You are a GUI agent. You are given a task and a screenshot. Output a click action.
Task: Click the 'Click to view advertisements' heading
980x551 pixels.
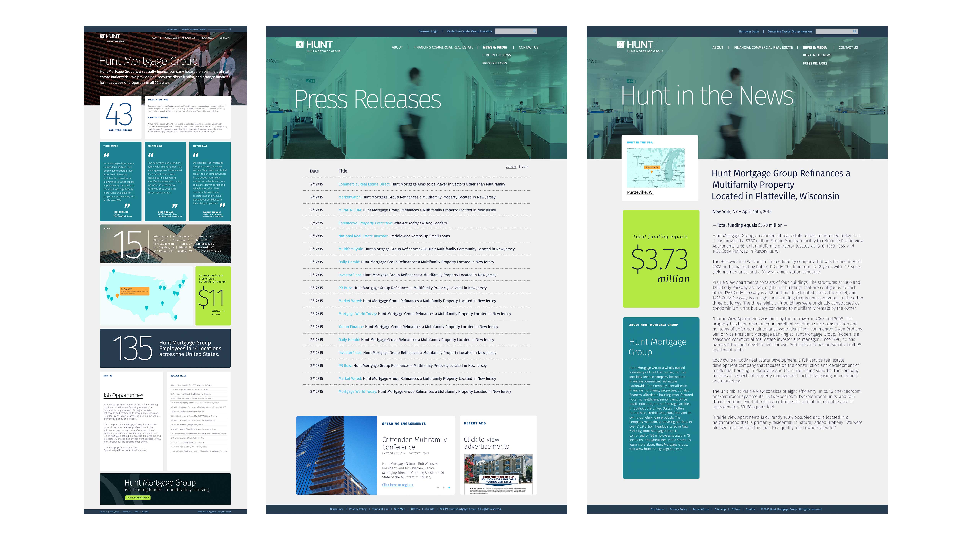(x=486, y=443)
